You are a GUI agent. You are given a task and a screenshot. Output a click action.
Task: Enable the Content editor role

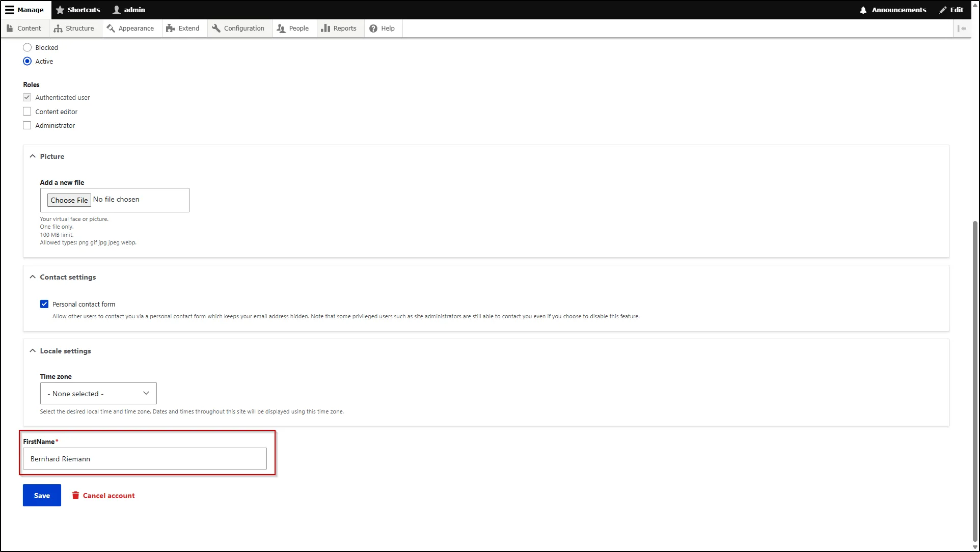point(27,111)
